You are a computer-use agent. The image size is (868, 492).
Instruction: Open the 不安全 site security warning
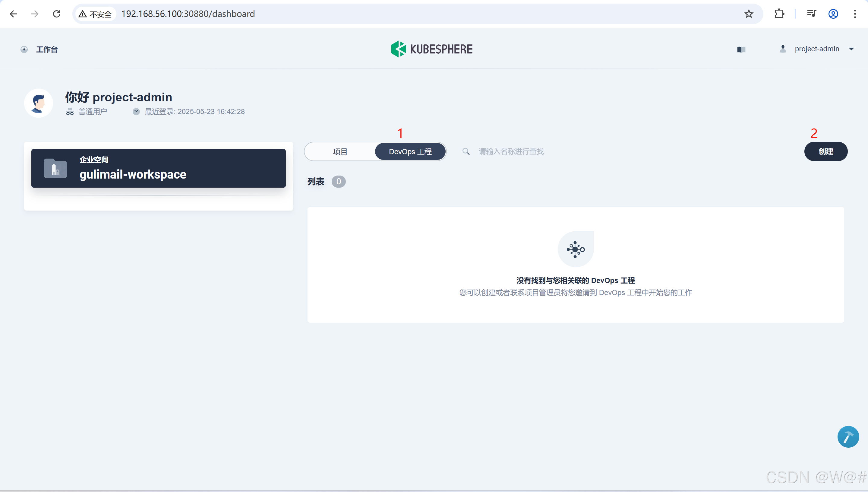pyautogui.click(x=95, y=14)
